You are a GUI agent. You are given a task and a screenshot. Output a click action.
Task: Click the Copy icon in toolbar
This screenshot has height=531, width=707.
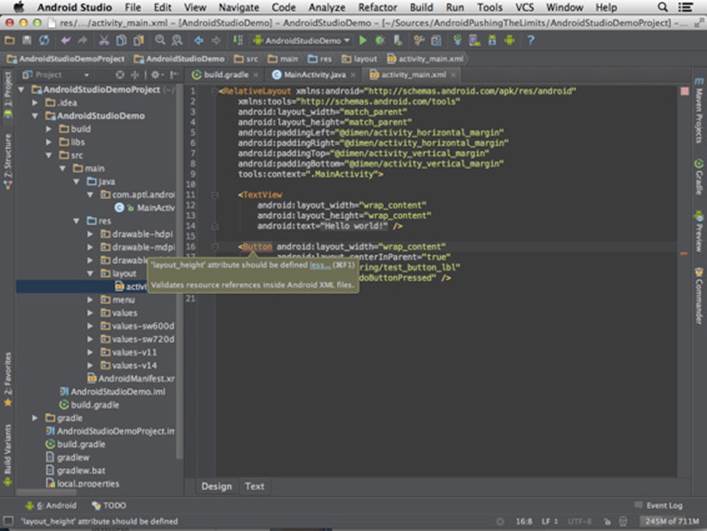(121, 41)
